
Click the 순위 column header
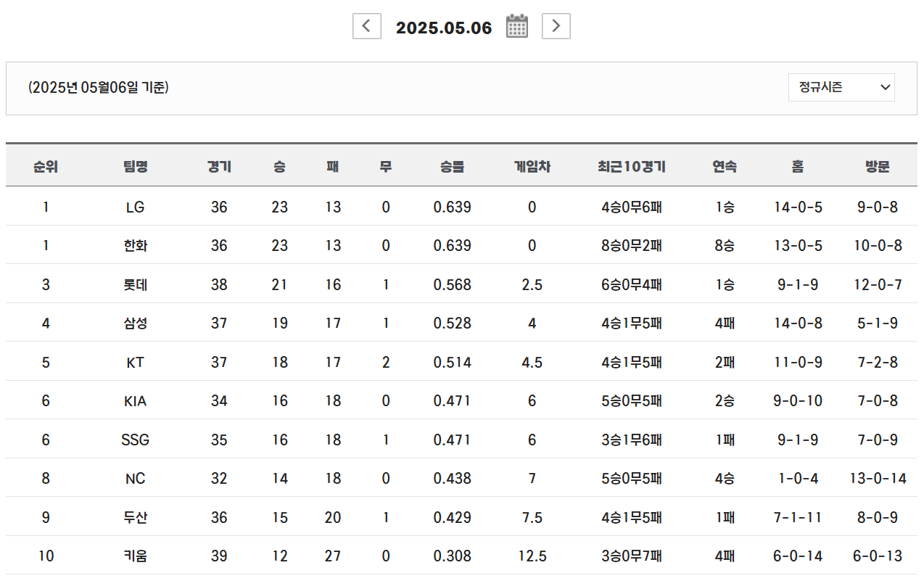46,167
